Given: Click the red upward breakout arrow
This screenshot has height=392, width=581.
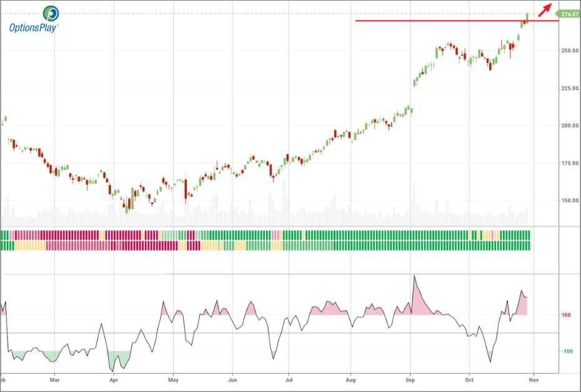Looking at the screenshot, I should [545, 10].
